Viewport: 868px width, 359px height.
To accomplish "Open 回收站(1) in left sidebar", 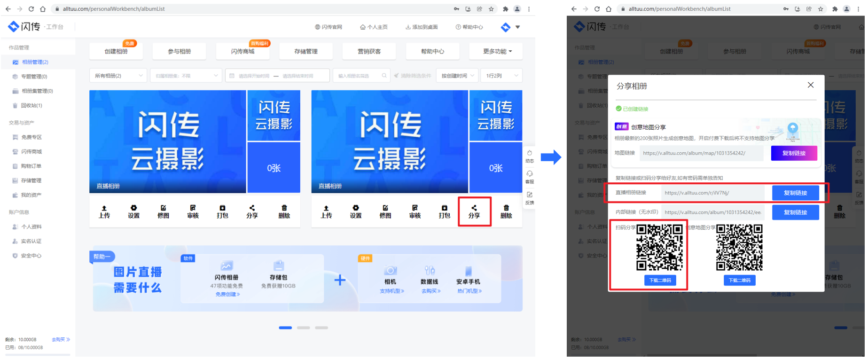I will tap(31, 106).
